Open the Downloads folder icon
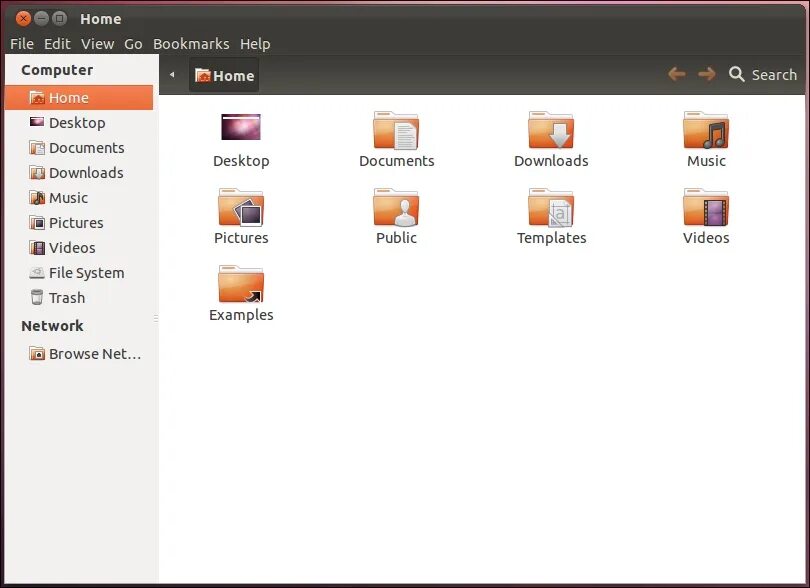 [551, 131]
